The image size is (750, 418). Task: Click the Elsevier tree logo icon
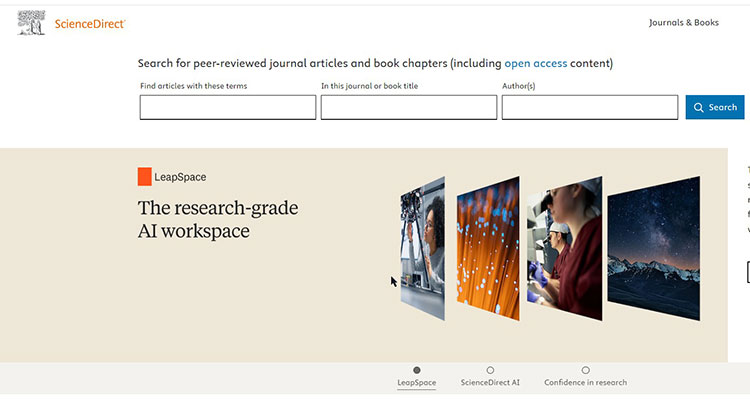click(x=31, y=22)
